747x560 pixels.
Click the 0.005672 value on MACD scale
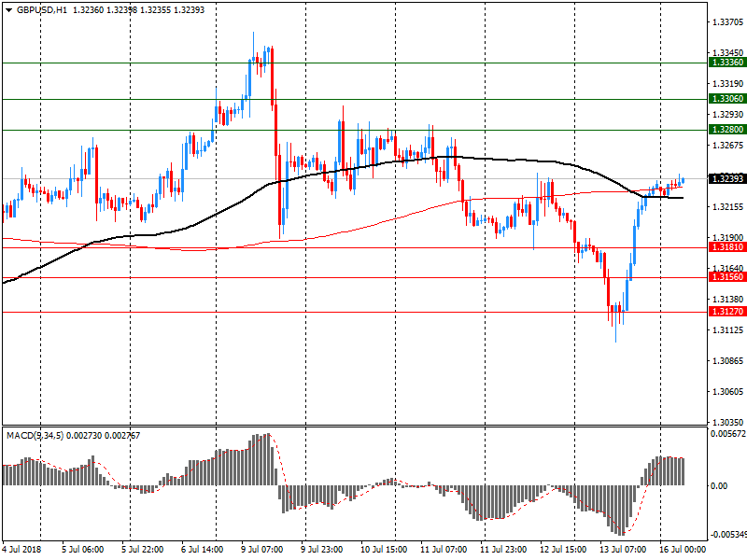coord(726,434)
